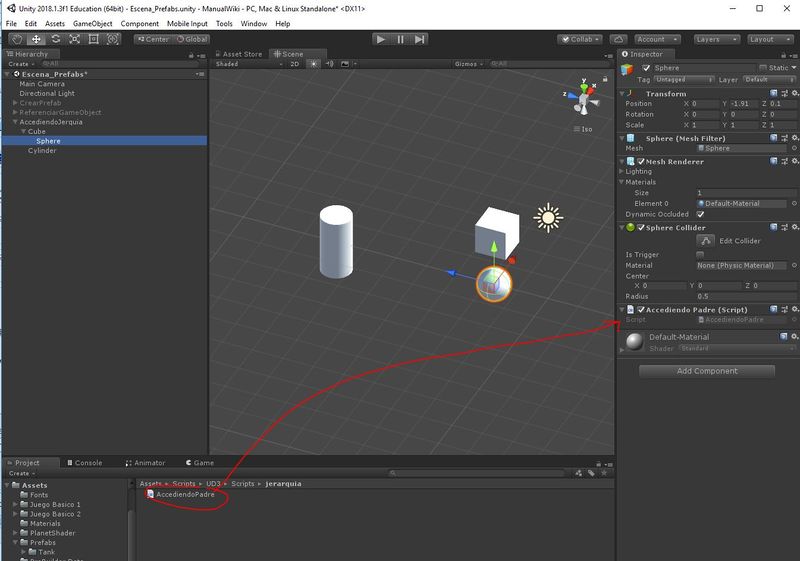
Task: Open Sphere Collider gear settings menu
Action: [794, 227]
